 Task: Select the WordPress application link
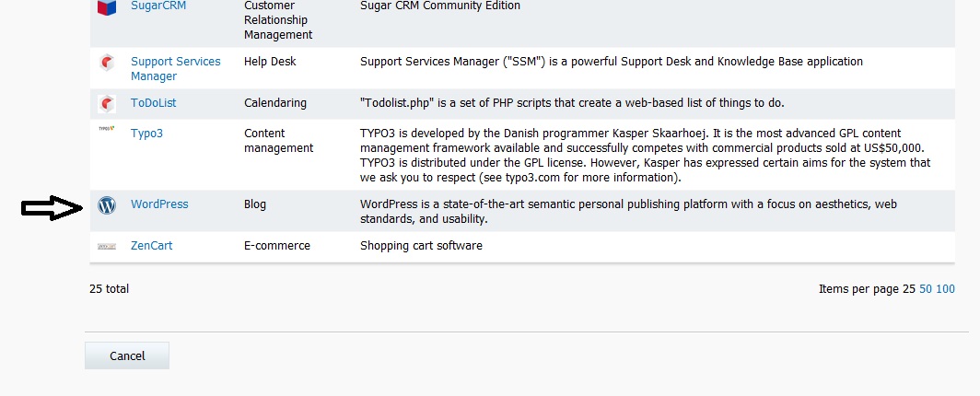tap(159, 204)
